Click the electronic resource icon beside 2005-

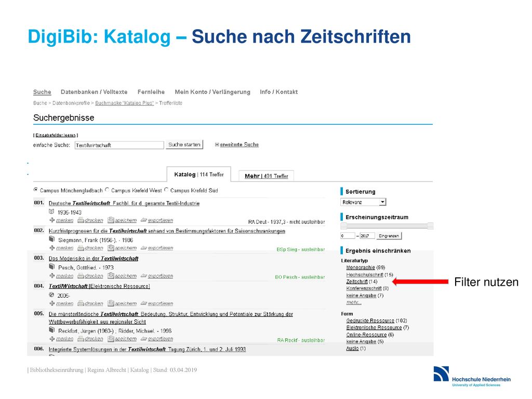tap(51, 295)
